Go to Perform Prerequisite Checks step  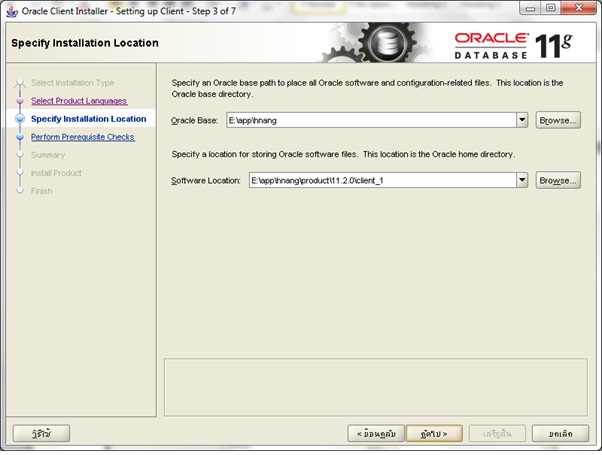pos(83,137)
